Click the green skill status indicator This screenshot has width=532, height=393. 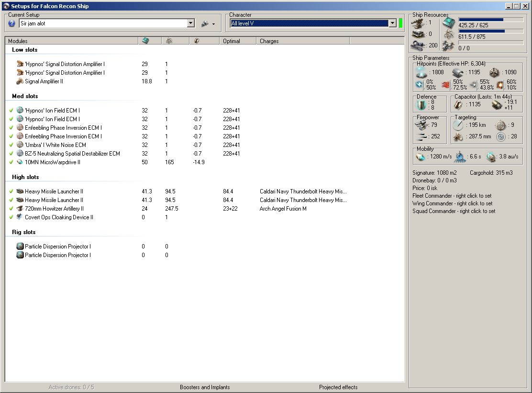click(401, 23)
